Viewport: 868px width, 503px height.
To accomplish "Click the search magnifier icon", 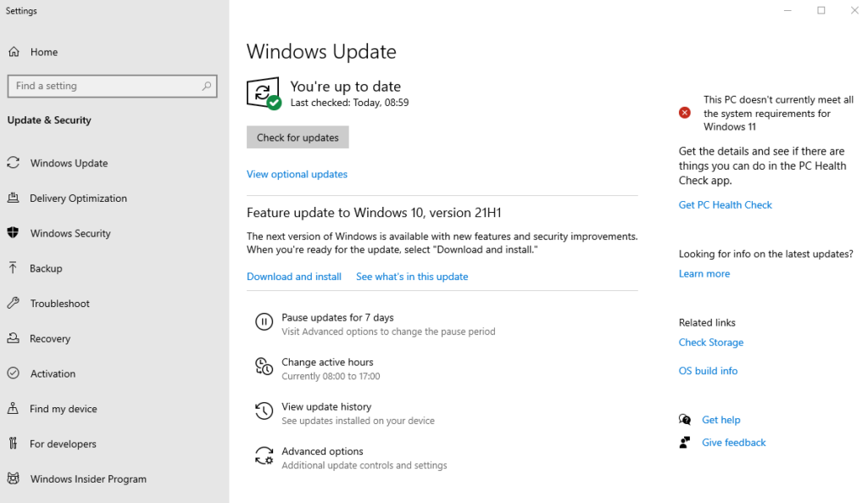I will tap(207, 86).
